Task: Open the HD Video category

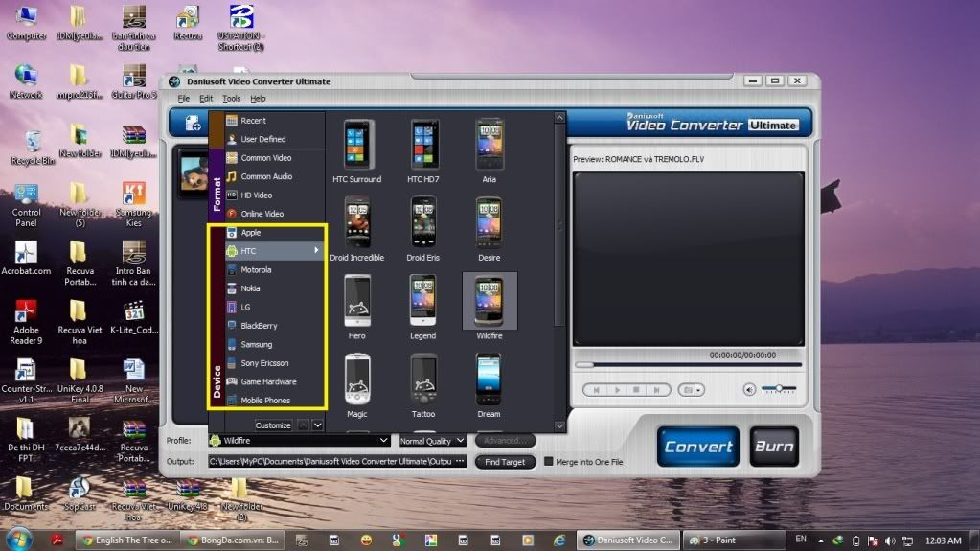Action: [x=275, y=195]
